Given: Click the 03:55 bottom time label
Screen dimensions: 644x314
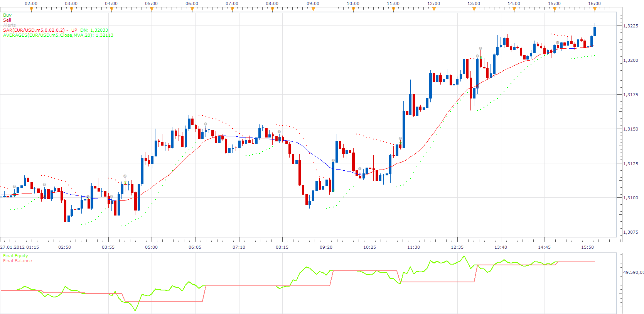Looking at the screenshot, I should (108, 247).
